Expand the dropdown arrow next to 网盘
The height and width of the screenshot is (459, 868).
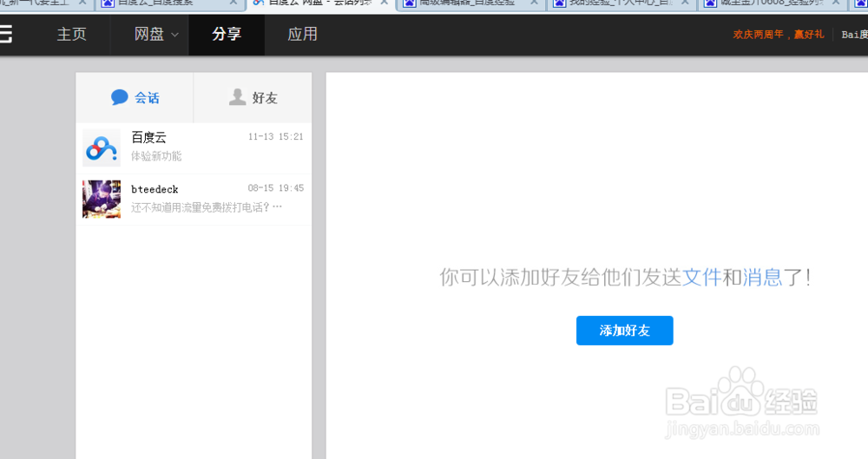coord(175,35)
